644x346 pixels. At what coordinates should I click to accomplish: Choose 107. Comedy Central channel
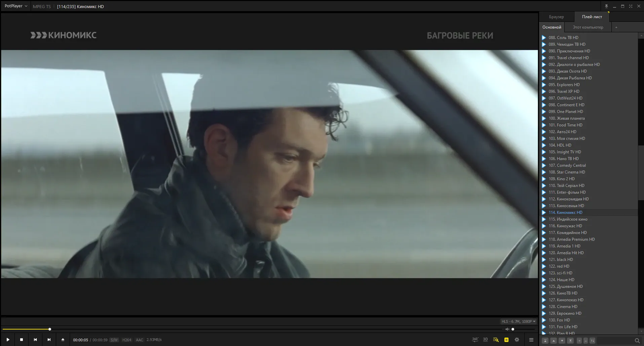(589, 165)
